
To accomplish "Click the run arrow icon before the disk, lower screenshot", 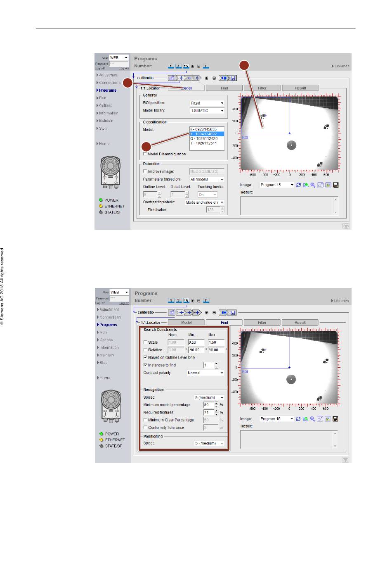I will (224, 312).
